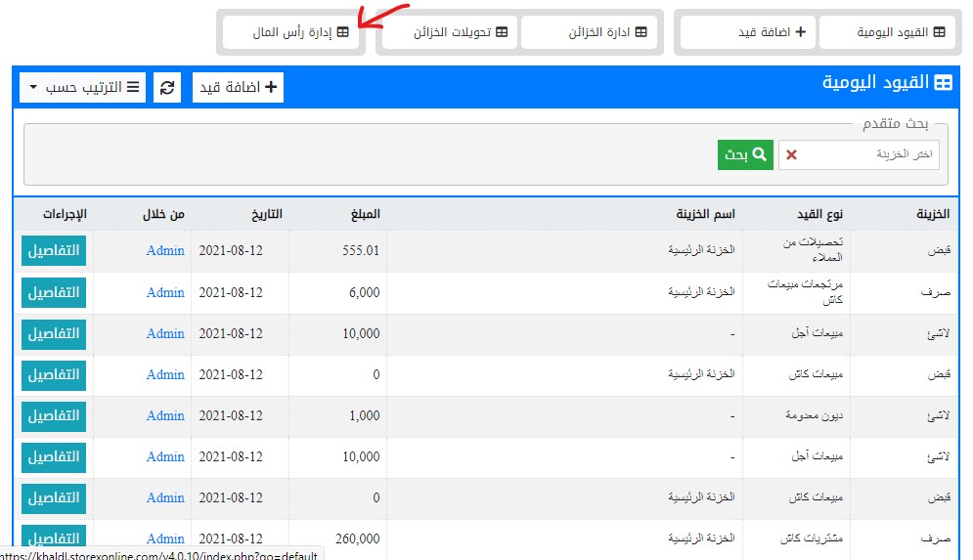Click plus icon on blue header اضافة قيد button

(271, 87)
